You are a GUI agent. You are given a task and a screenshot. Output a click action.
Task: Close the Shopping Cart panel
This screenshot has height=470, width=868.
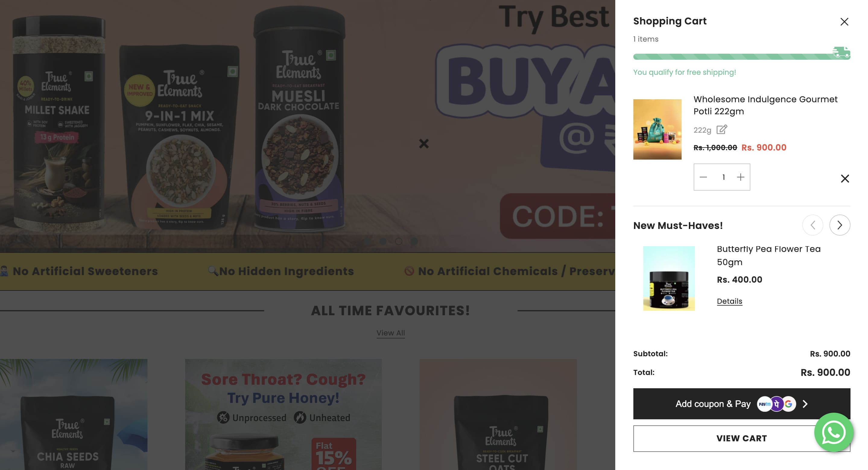pos(844,22)
